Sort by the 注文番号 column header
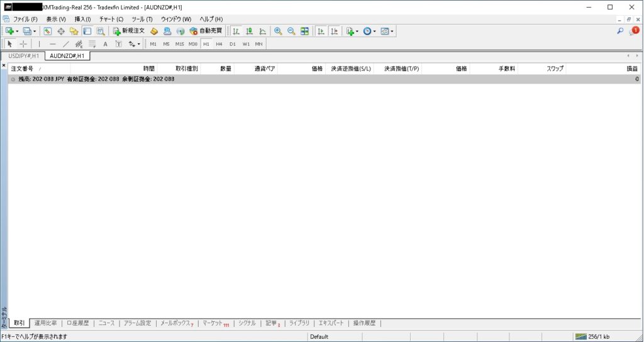644x342 pixels. (23, 69)
